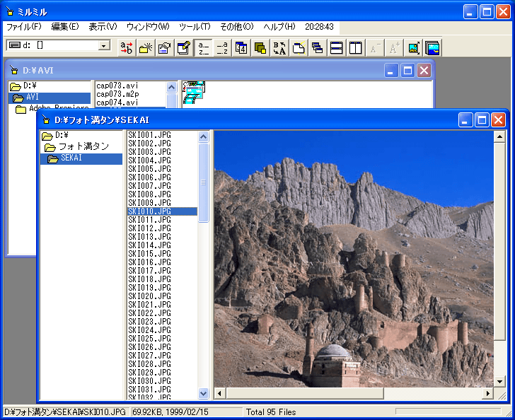The height and width of the screenshot is (420, 515).
Task: Select the AVI folder in D:\AVI window
Action: (x=50, y=97)
